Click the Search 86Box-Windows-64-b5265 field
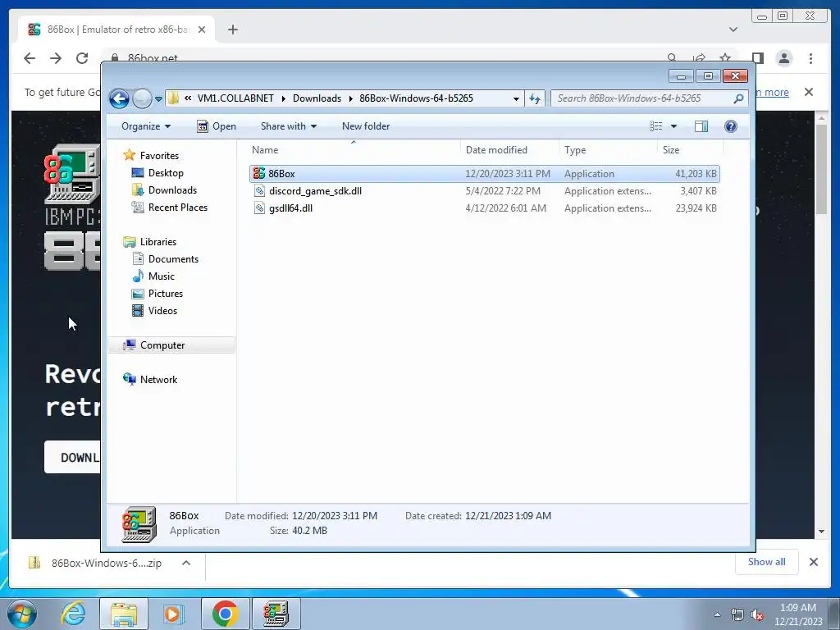The width and height of the screenshot is (840, 630). (x=649, y=98)
